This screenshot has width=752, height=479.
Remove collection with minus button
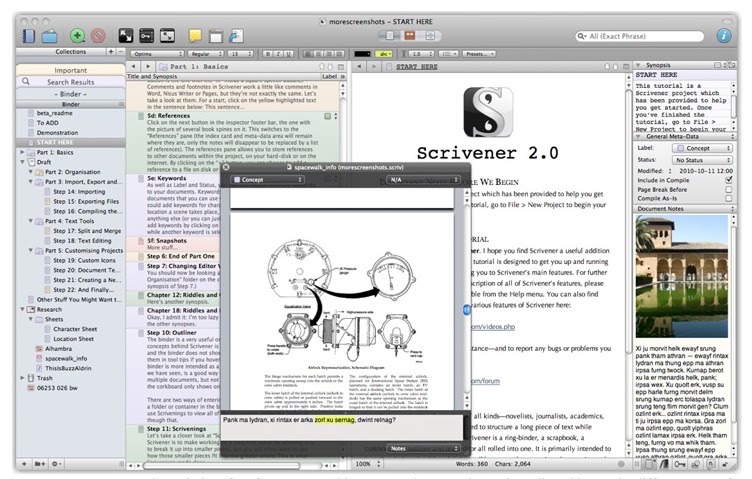(x=121, y=51)
